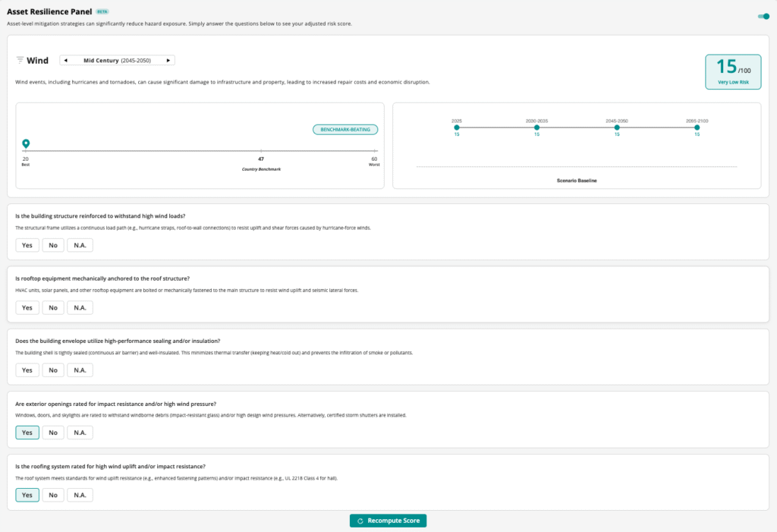Select the 2065-2100 timeline data point

pyautogui.click(x=697, y=127)
